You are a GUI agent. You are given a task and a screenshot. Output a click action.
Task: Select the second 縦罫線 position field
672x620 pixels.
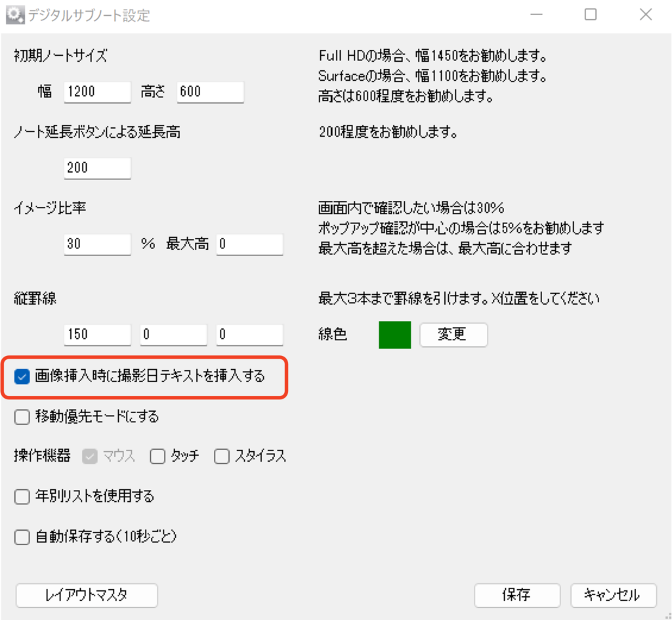(173, 335)
